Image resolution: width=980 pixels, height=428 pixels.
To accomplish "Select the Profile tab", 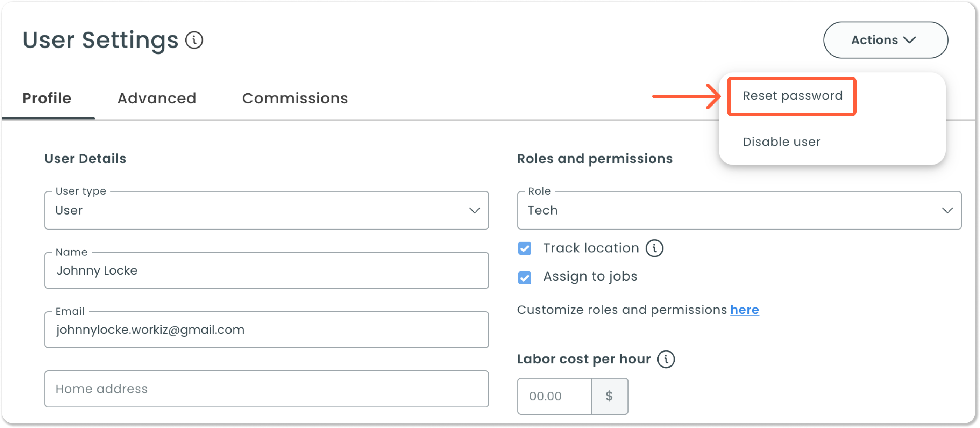I will click(x=47, y=99).
